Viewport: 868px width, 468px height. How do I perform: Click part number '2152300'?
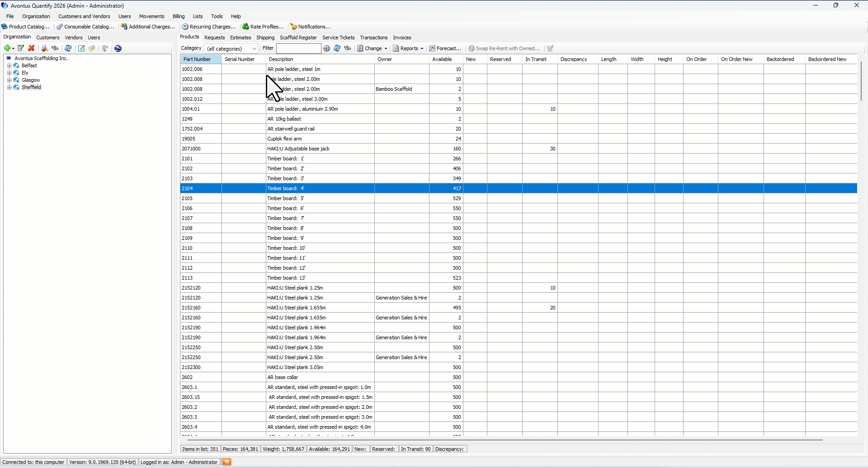(x=191, y=367)
